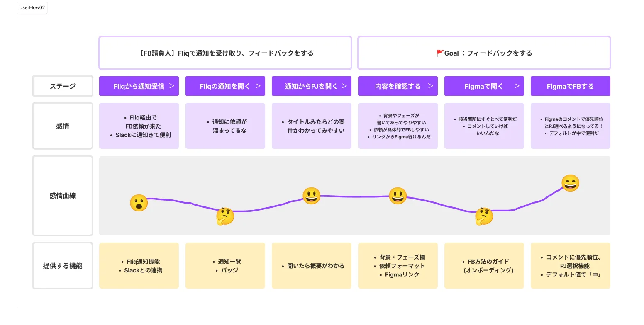Image resolution: width=644 pixels, height=325 pixels.
Task: Click the text 通知に依頼が溜まってるな
Action: (x=229, y=126)
